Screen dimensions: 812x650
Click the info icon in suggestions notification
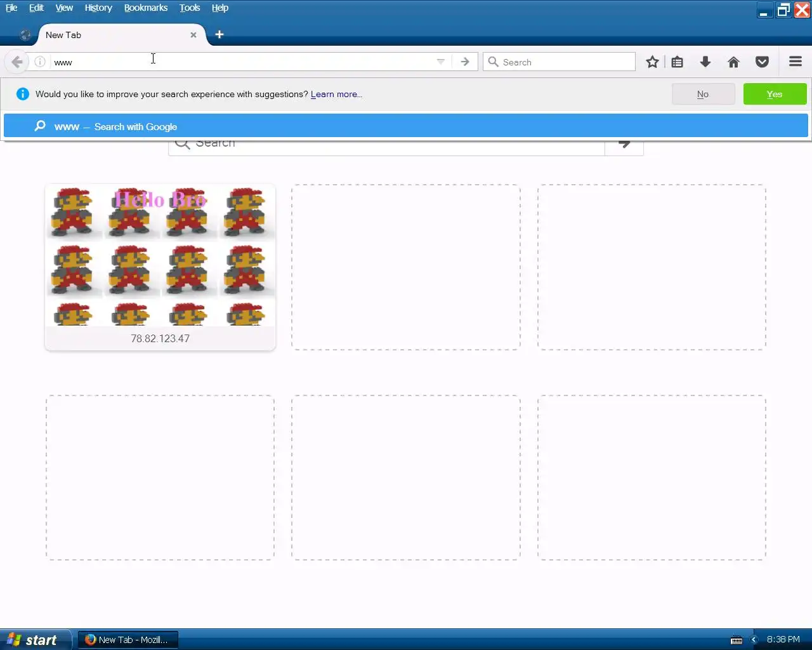pos(23,94)
